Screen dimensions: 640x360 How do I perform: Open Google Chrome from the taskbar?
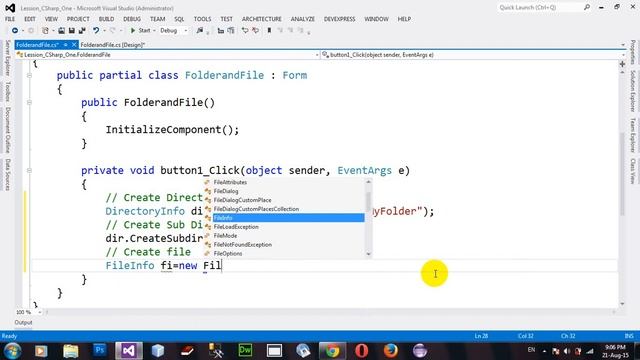tap(333, 351)
